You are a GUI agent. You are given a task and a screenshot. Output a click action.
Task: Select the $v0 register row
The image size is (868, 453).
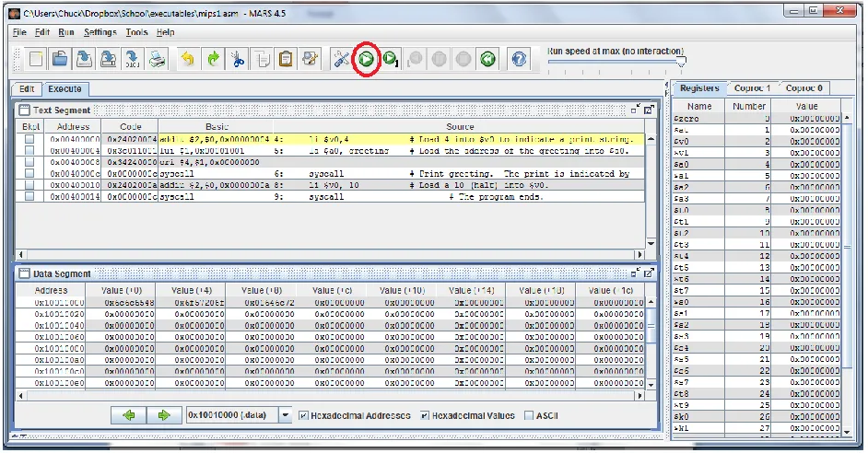tap(756, 142)
